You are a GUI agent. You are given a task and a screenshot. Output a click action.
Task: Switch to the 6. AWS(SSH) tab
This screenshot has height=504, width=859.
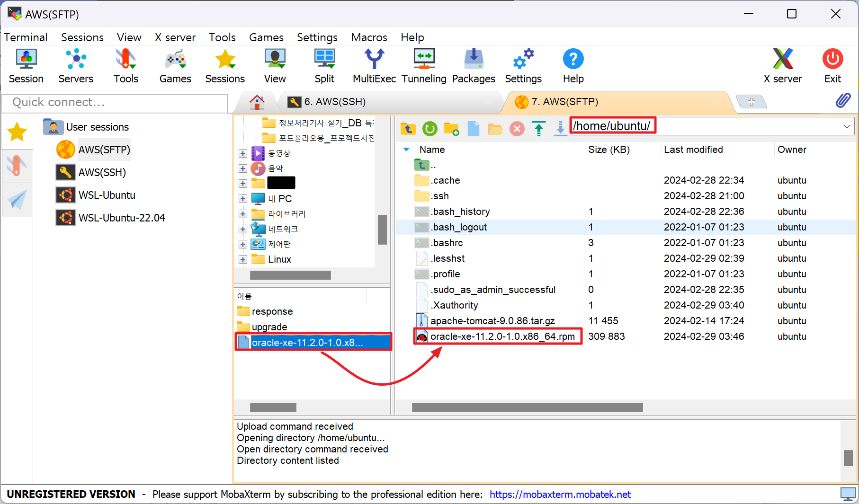pos(391,102)
